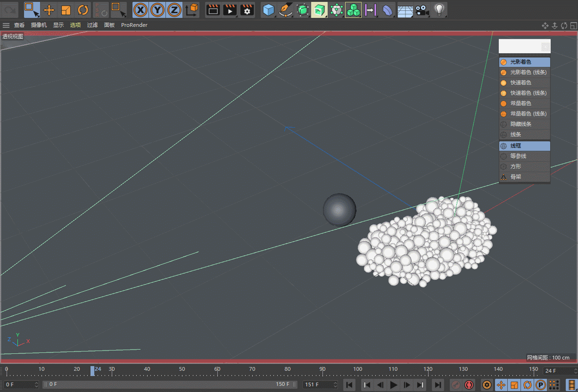578x392 pixels.
Task: Select 光影着色 (线条) shading mode
Action: (525, 72)
